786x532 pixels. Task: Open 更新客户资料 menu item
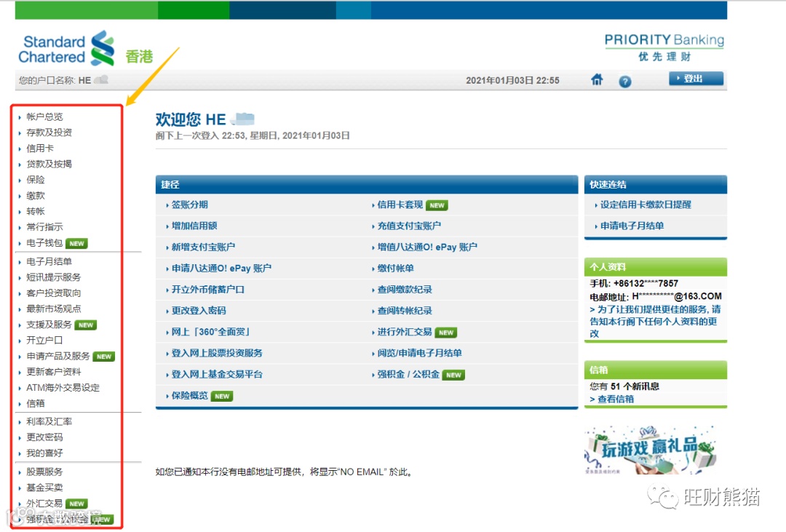tap(54, 372)
